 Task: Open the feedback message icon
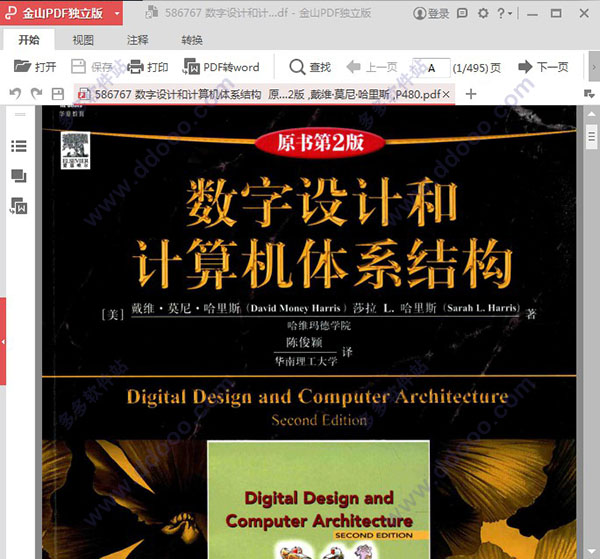(462, 13)
